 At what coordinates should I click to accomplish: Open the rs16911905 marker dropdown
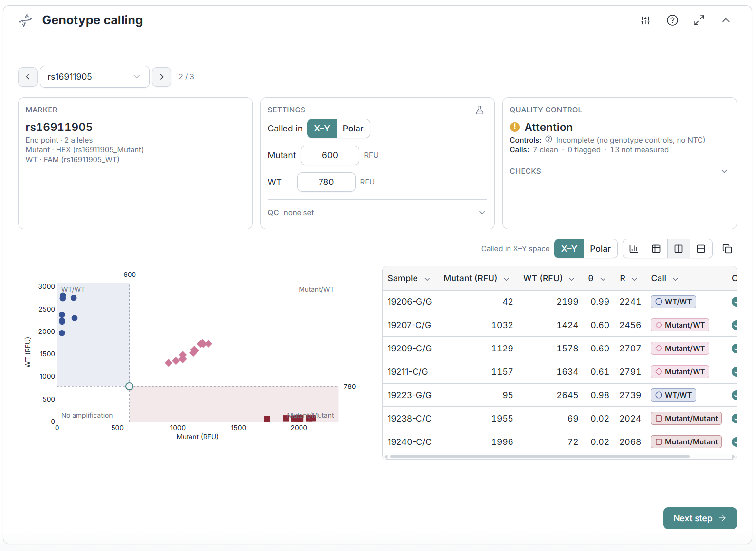[94, 77]
